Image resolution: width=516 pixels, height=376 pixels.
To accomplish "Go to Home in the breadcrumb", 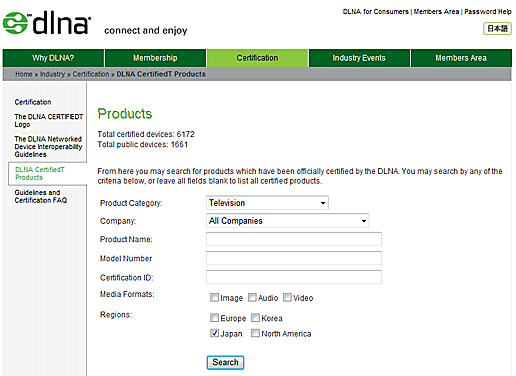I will pyautogui.click(x=24, y=74).
